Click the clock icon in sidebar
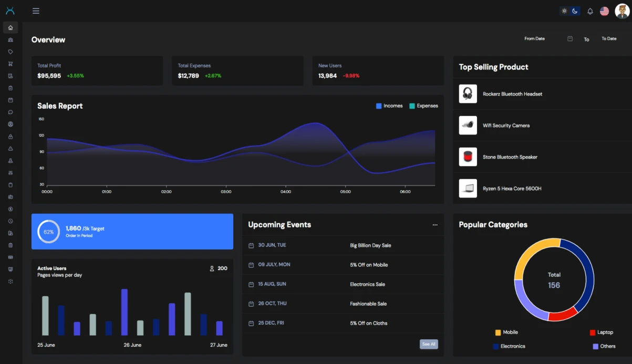Viewport: 632px width, 364px height. pos(11,221)
